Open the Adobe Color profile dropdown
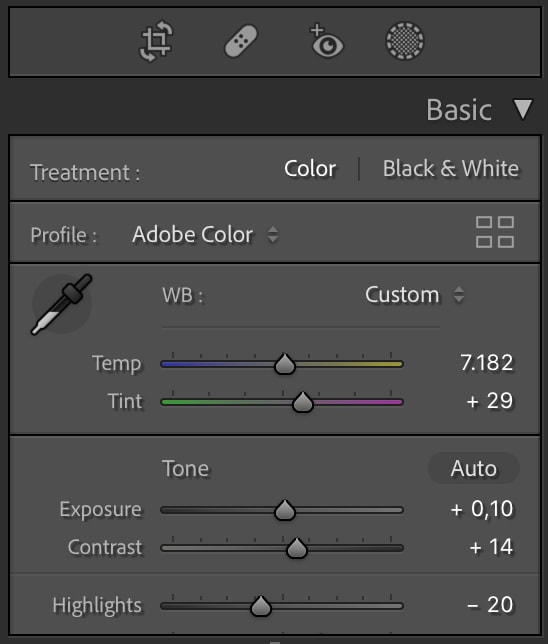This screenshot has height=644, width=548. 205,235
